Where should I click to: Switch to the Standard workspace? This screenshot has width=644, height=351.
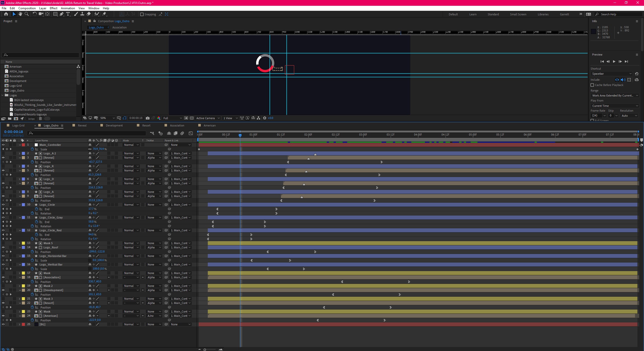pyautogui.click(x=493, y=14)
